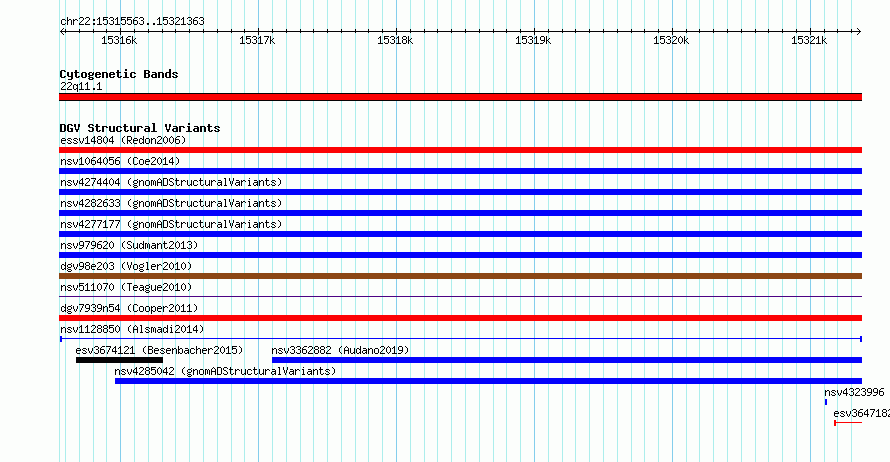
Task: Click the blue nsv1064056 track bar
Action: tap(460, 171)
